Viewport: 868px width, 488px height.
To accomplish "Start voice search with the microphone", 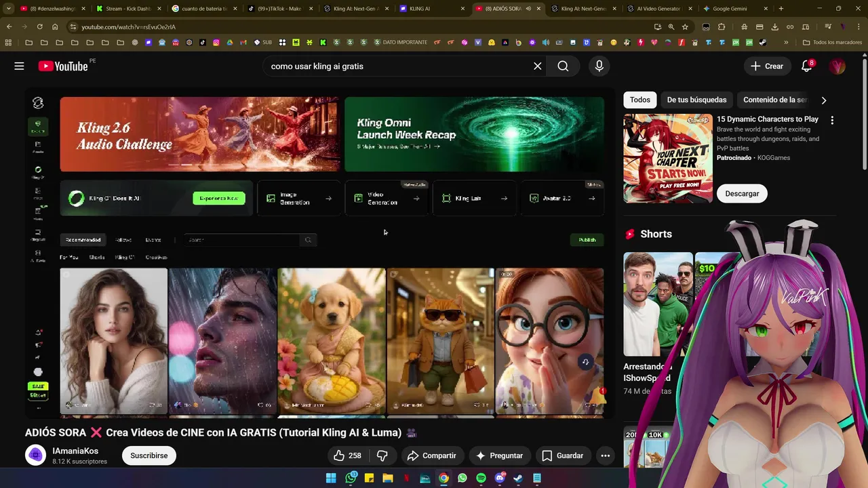I will click(599, 66).
